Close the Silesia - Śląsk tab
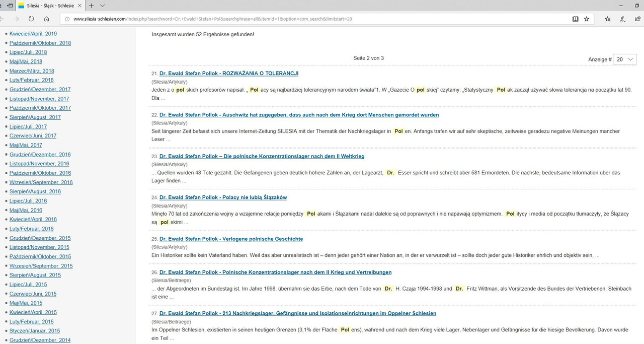Image resolution: width=644 pixels, height=344 pixels. (x=80, y=6)
